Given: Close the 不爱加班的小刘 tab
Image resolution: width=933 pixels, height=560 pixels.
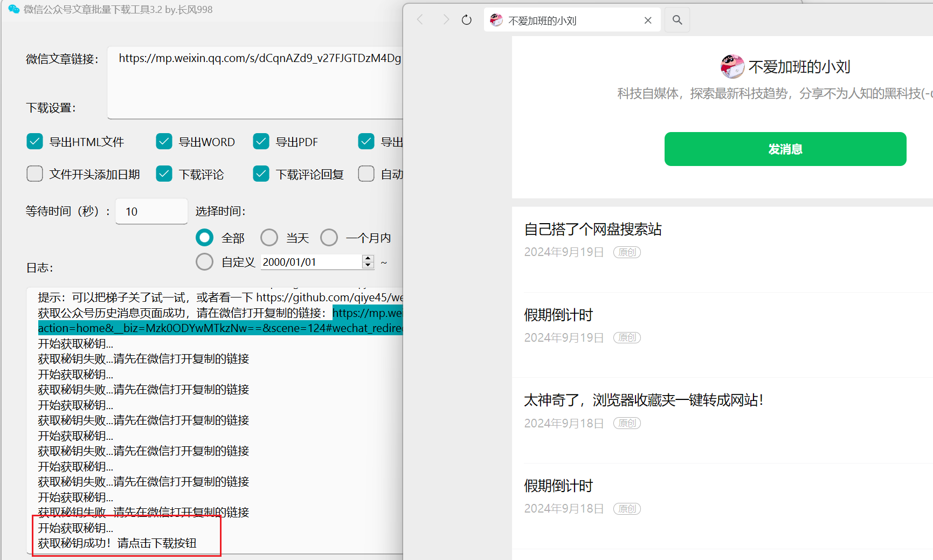Looking at the screenshot, I should (648, 20).
